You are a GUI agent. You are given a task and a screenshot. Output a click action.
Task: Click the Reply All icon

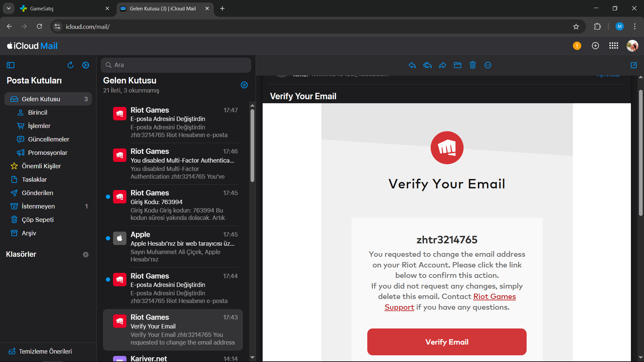427,65
